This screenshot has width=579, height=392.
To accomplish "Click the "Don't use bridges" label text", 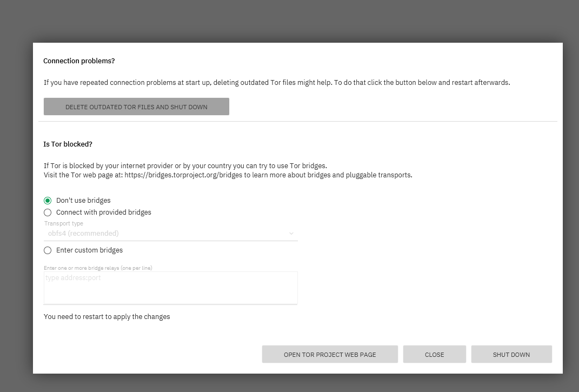I will point(83,201).
